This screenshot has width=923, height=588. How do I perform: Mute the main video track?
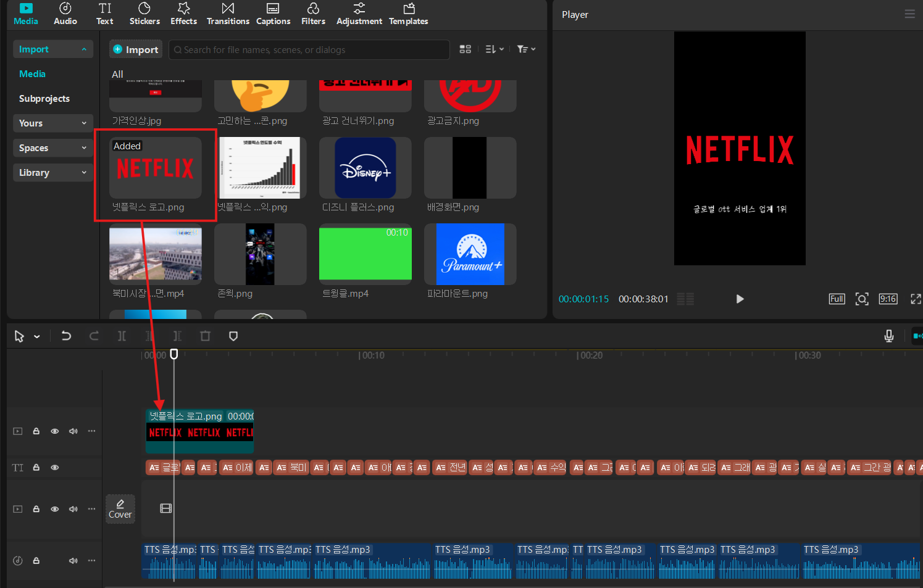(73, 509)
